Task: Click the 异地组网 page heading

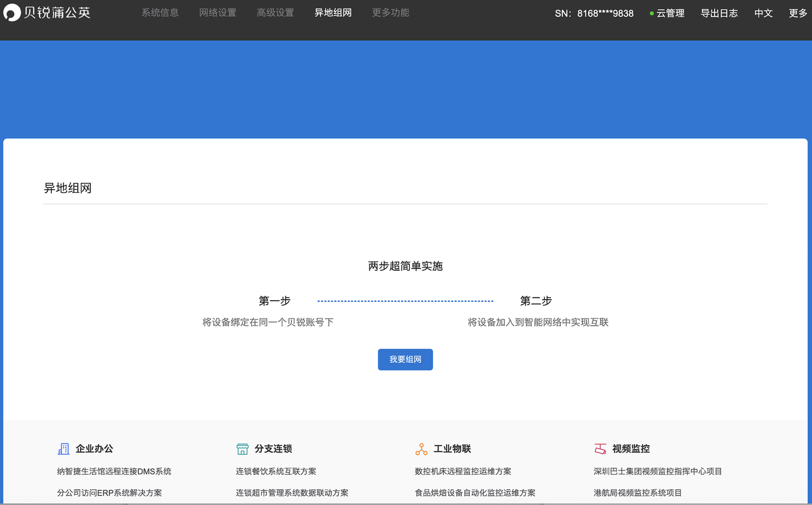Action: click(x=68, y=188)
